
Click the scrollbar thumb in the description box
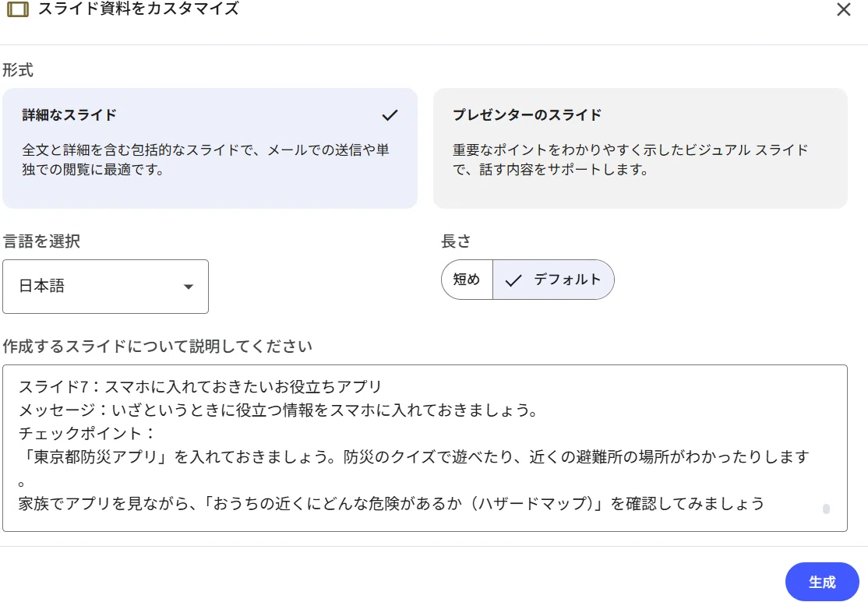(826, 509)
